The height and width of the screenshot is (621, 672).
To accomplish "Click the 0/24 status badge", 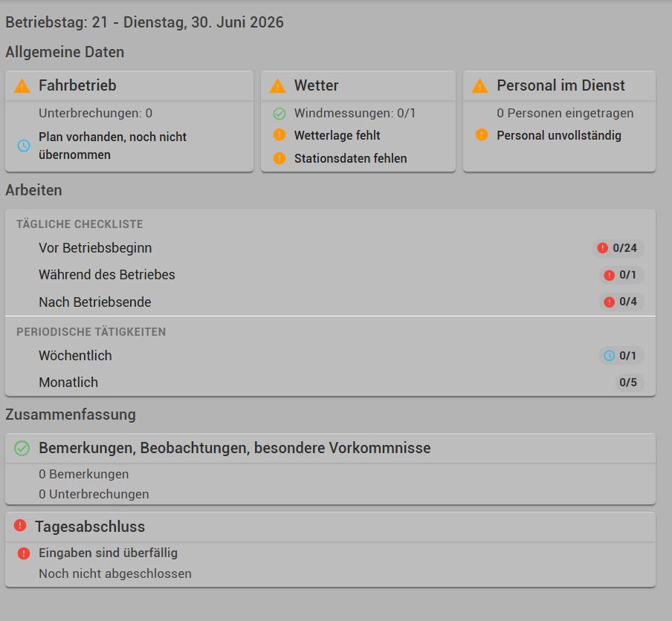I will pos(618,248).
